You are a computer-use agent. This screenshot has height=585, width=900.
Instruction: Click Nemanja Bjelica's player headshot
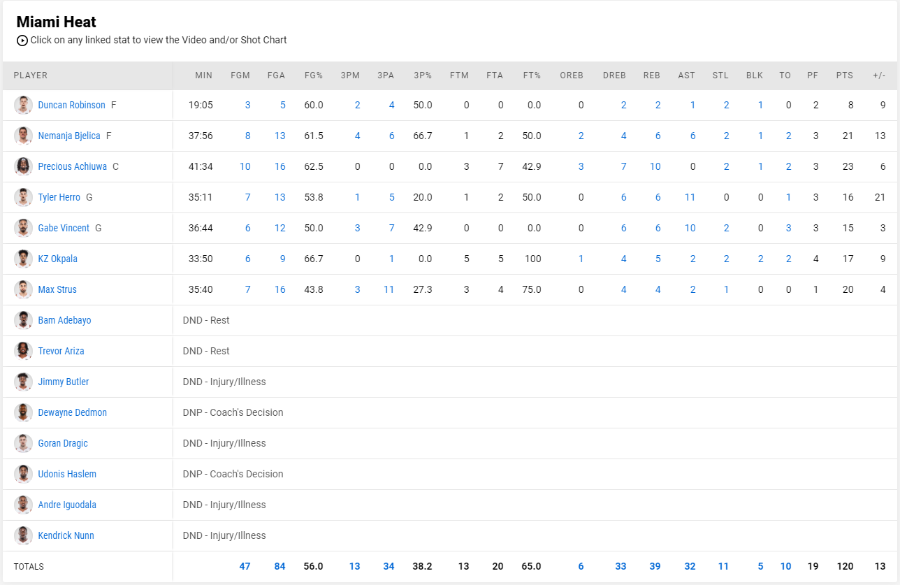click(x=23, y=136)
